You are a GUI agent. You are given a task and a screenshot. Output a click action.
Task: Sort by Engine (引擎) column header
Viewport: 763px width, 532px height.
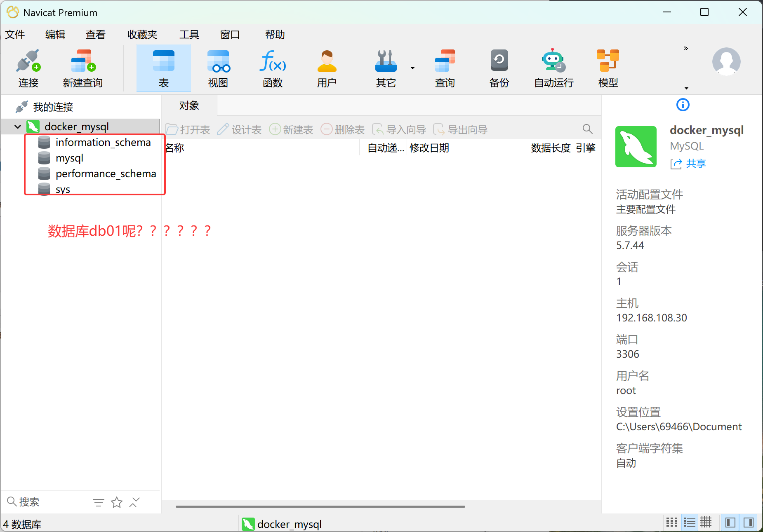coord(586,148)
